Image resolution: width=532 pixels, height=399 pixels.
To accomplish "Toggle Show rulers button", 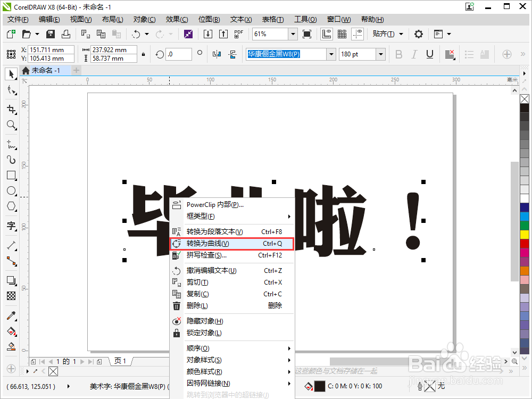I will 327,34.
